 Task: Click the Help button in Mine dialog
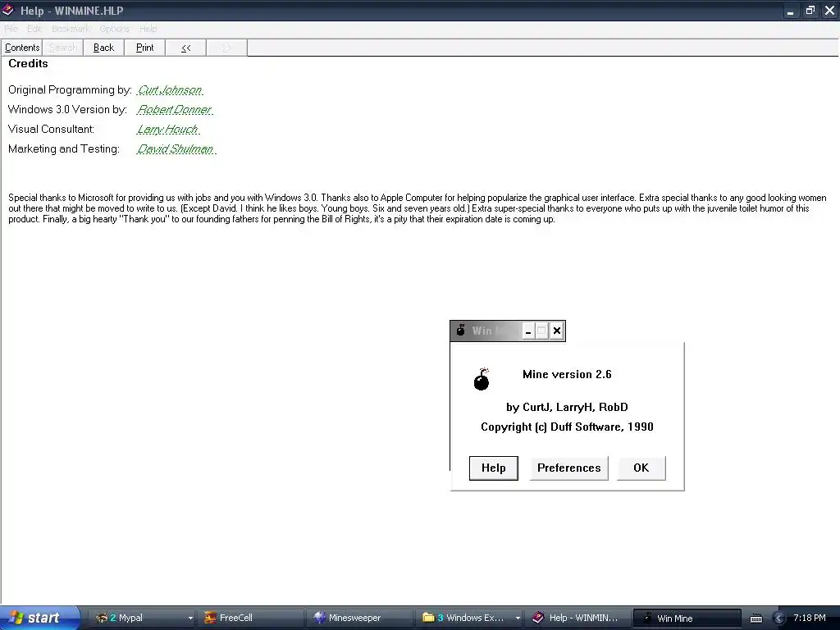tap(493, 468)
